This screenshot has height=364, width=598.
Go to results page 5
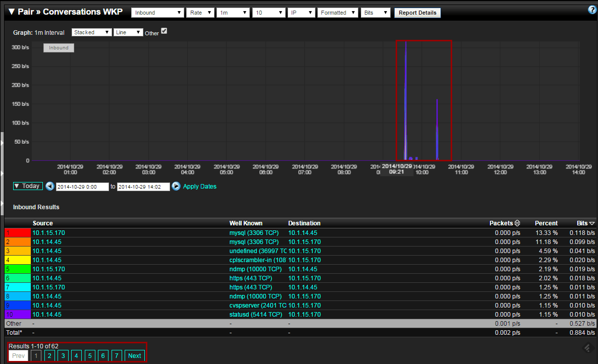(90, 355)
